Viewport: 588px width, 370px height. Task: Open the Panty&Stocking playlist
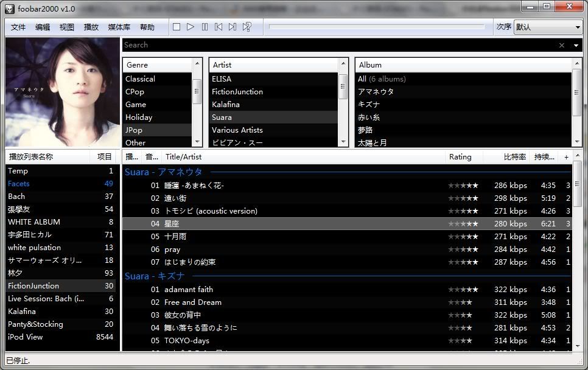pyautogui.click(x=61, y=324)
